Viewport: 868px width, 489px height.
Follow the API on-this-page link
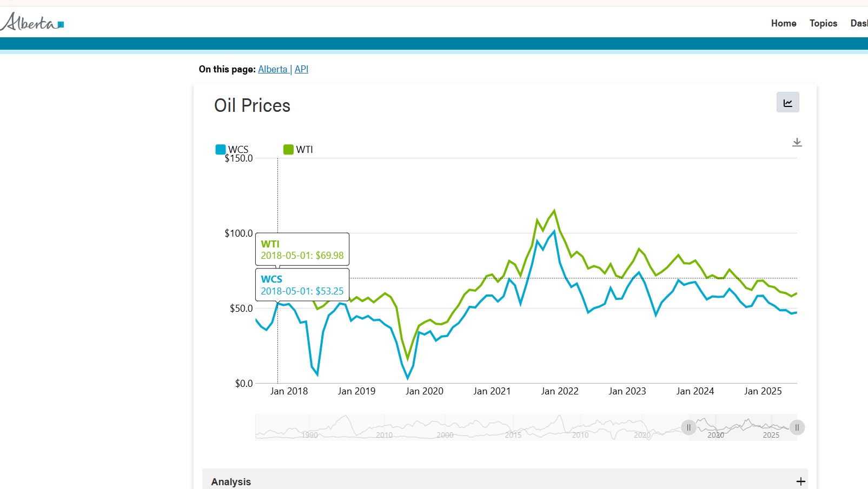pyautogui.click(x=301, y=69)
